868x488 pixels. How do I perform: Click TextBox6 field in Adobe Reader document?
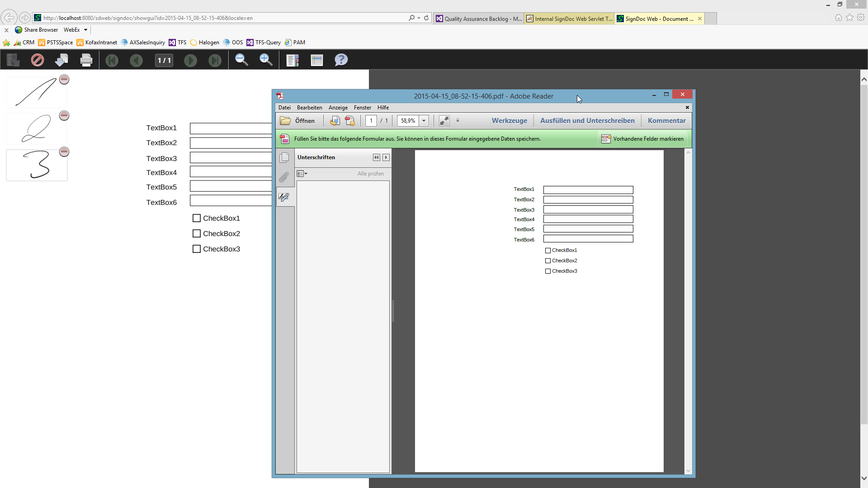[x=588, y=239]
